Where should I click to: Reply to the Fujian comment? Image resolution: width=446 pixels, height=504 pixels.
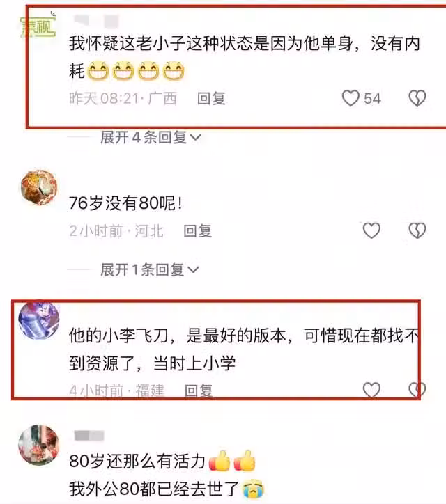pyautogui.click(x=199, y=391)
